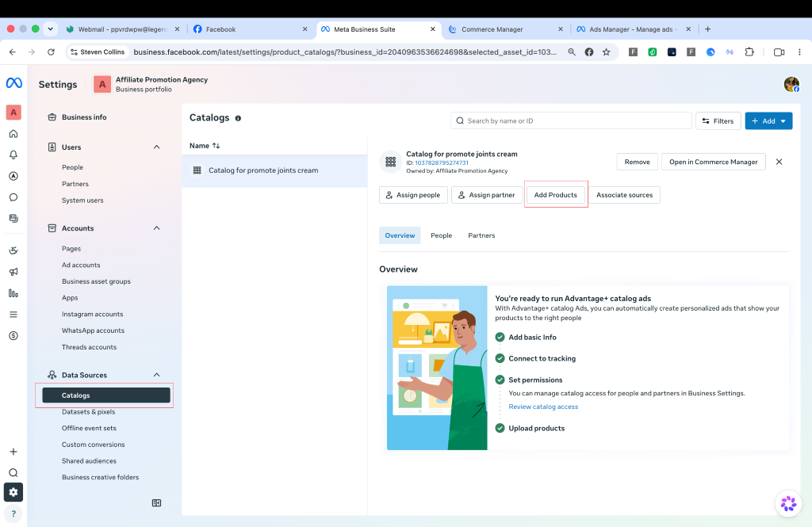Open the Ads megaphone icon
Viewport: 812px width, 527px height.
13,272
